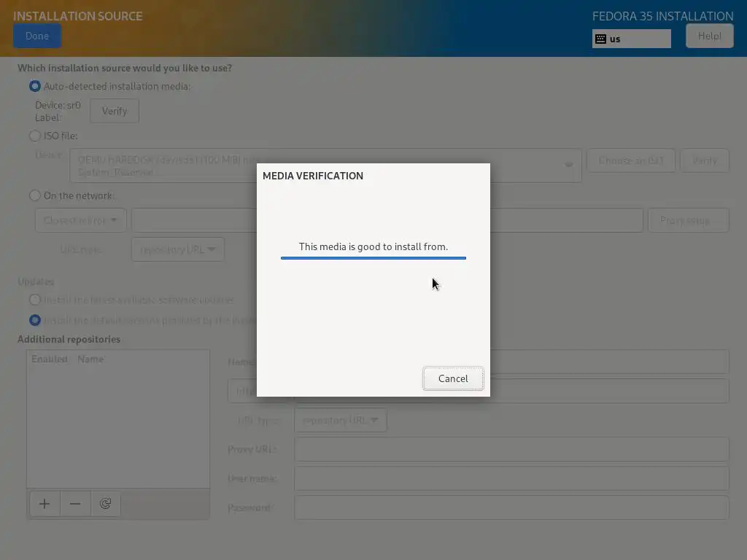This screenshot has width=747, height=560.
Task: Remove repository with the minus icon
Action: (75, 504)
